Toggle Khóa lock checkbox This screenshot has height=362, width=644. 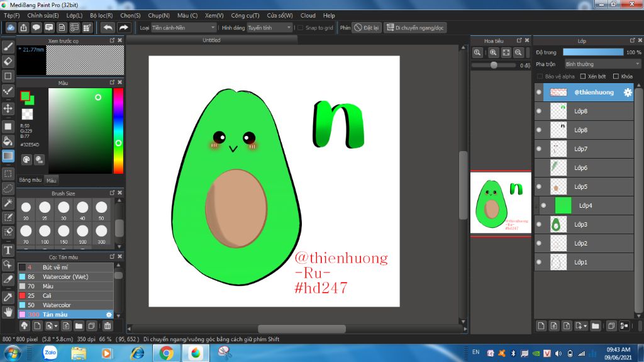pyautogui.click(x=616, y=76)
